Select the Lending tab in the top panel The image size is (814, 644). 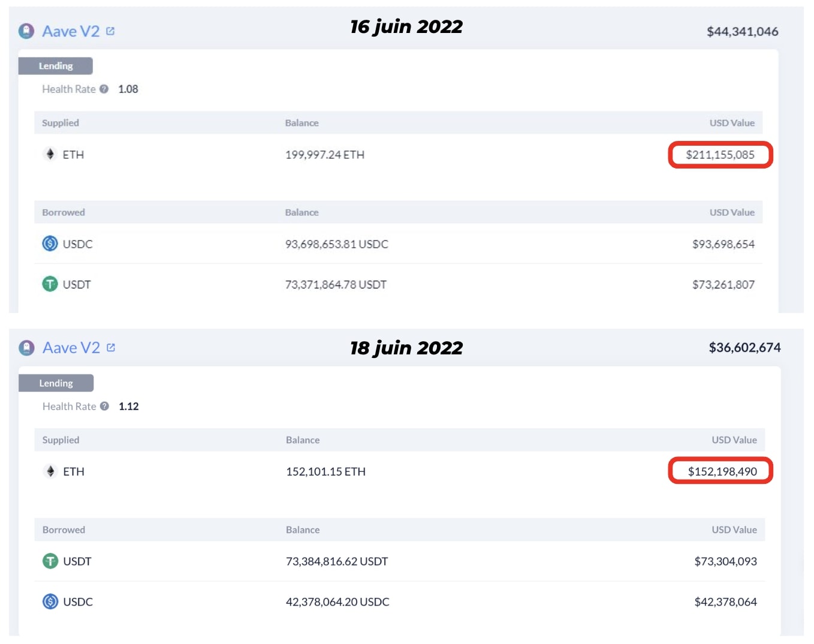tap(56, 66)
